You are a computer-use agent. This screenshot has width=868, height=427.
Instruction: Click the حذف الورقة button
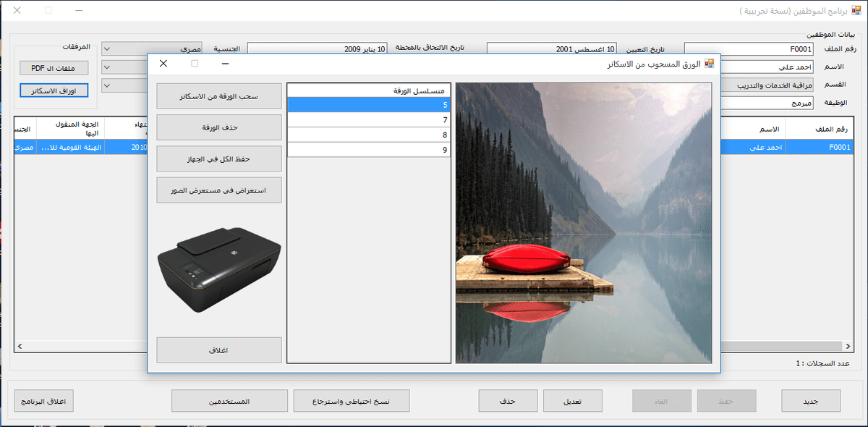click(218, 127)
